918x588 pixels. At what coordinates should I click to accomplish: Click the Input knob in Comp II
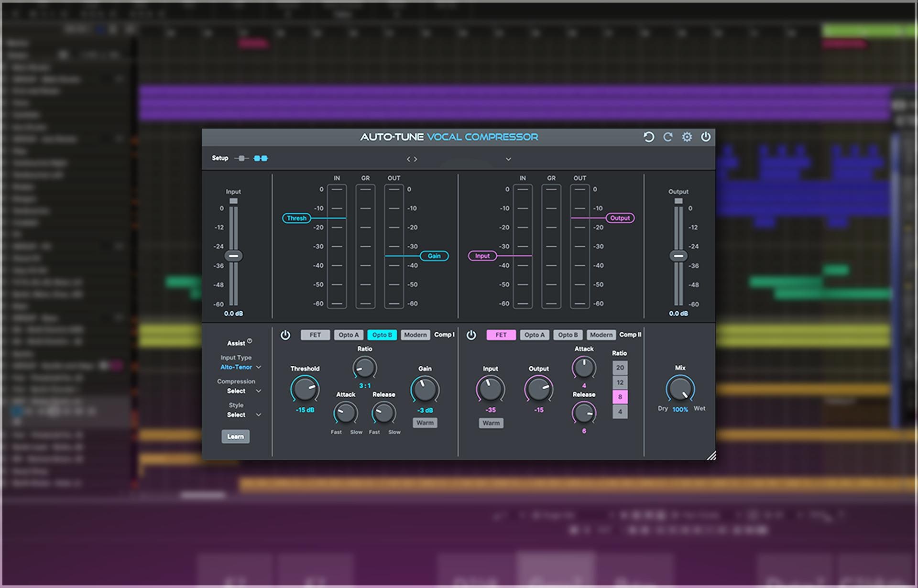(x=491, y=389)
